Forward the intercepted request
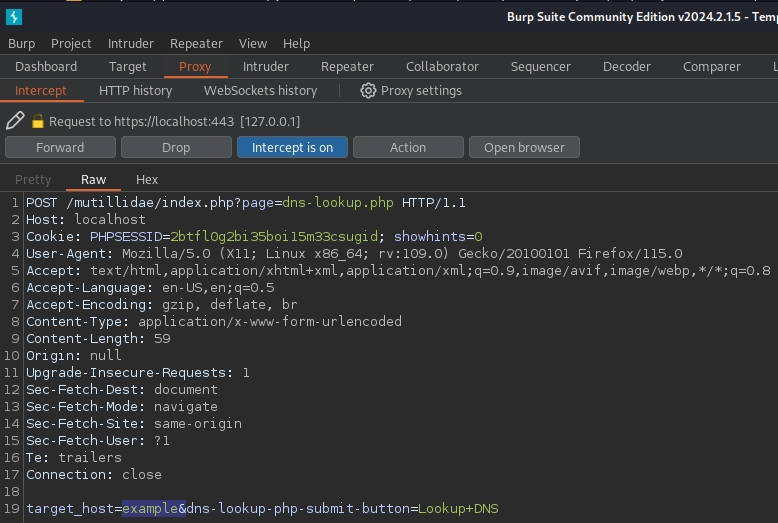778x523 pixels. (60, 147)
